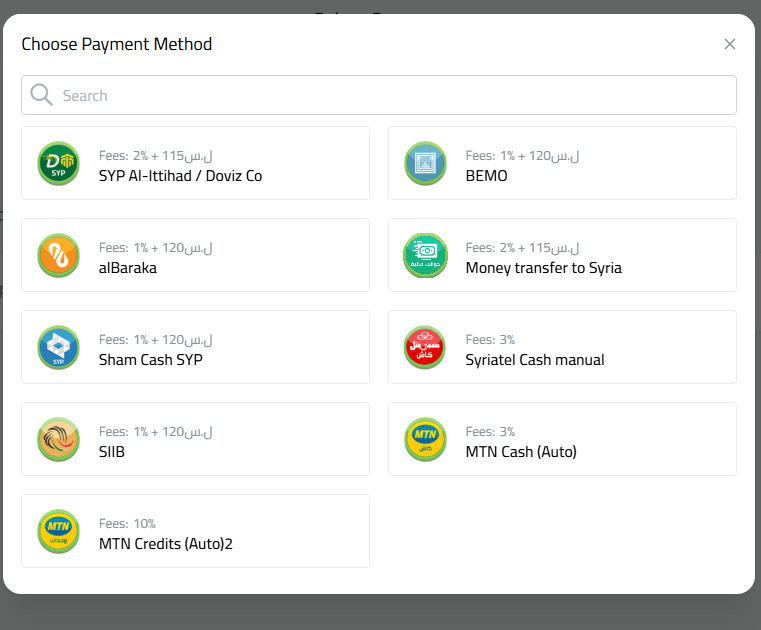The height and width of the screenshot is (630, 761).
Task: Click fees text on Sham Cash SYP card
Action: point(156,340)
